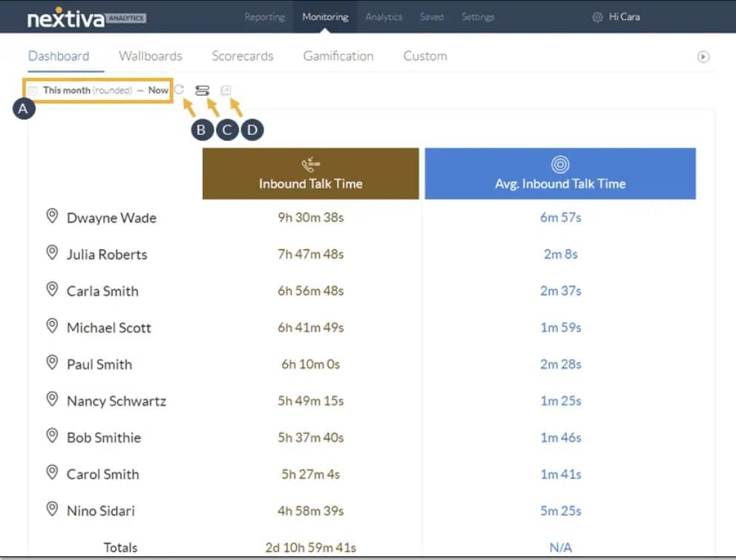Click the 2m 28s average value

pos(560,363)
